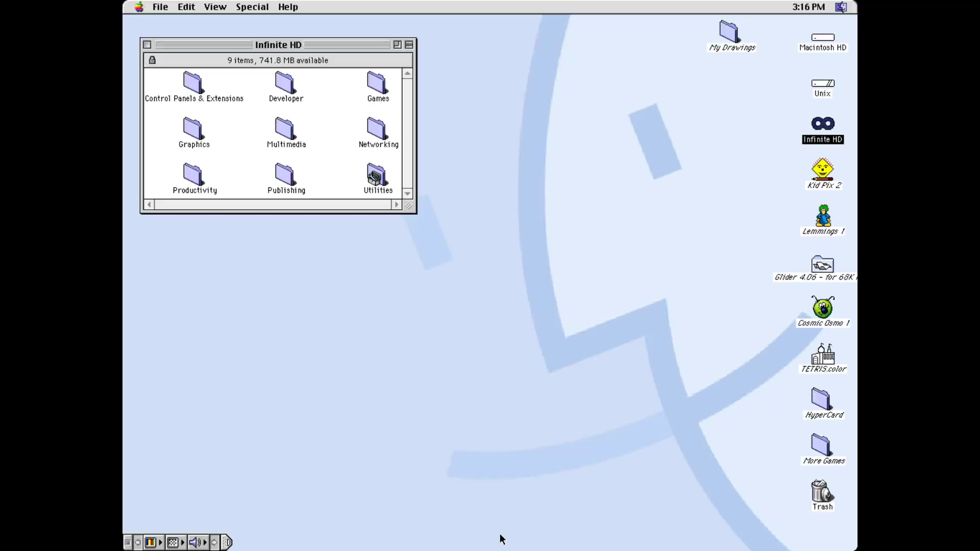Open the File menu
Image resolution: width=980 pixels, height=551 pixels.
coord(160,7)
